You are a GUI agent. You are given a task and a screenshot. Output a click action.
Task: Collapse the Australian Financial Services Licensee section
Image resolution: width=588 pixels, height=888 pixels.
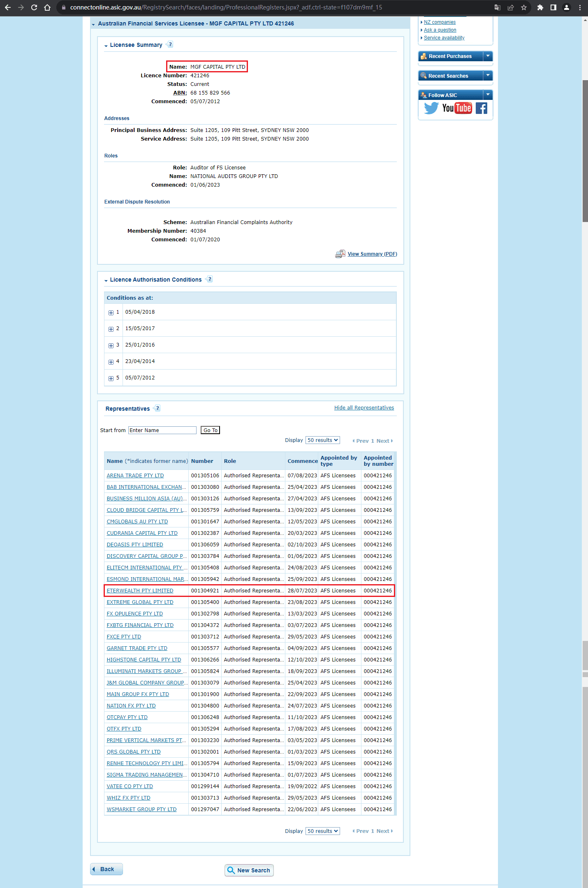tap(93, 24)
